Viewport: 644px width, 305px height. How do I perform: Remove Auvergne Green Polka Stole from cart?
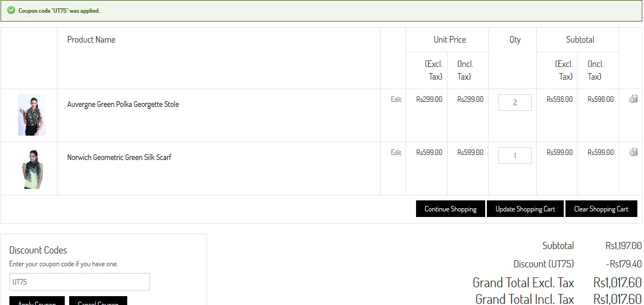(x=633, y=99)
